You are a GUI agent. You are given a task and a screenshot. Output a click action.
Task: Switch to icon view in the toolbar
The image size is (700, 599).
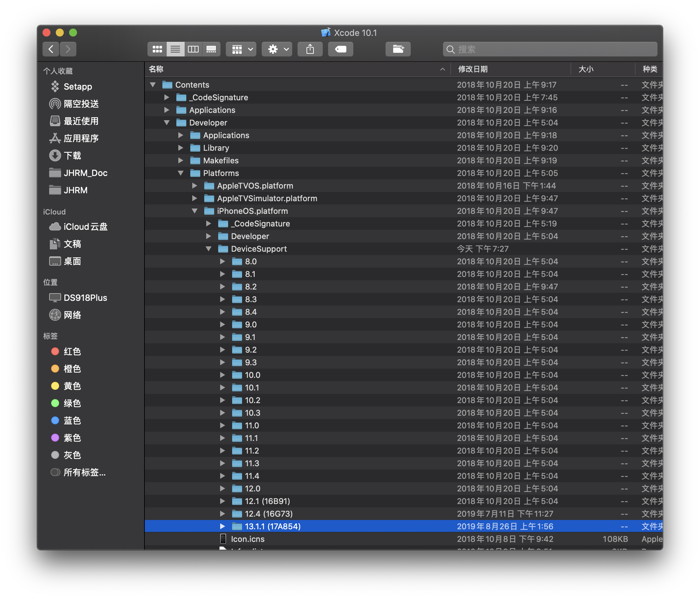(157, 49)
